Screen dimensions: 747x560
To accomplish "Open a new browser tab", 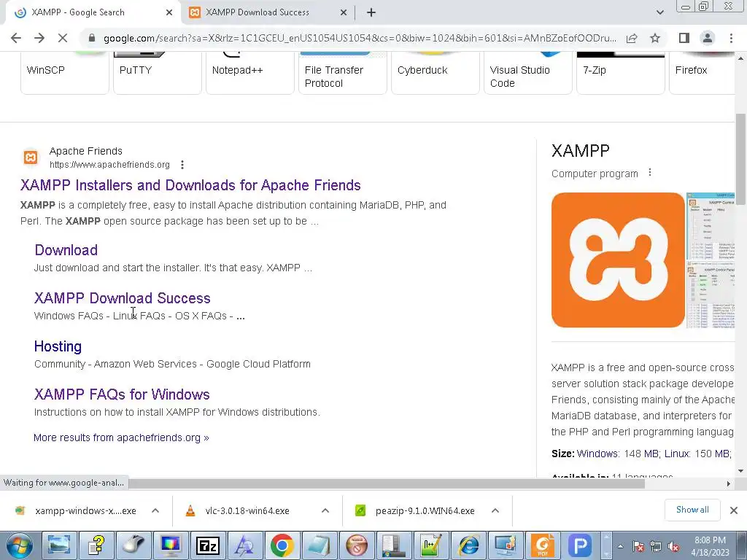I will (x=371, y=12).
